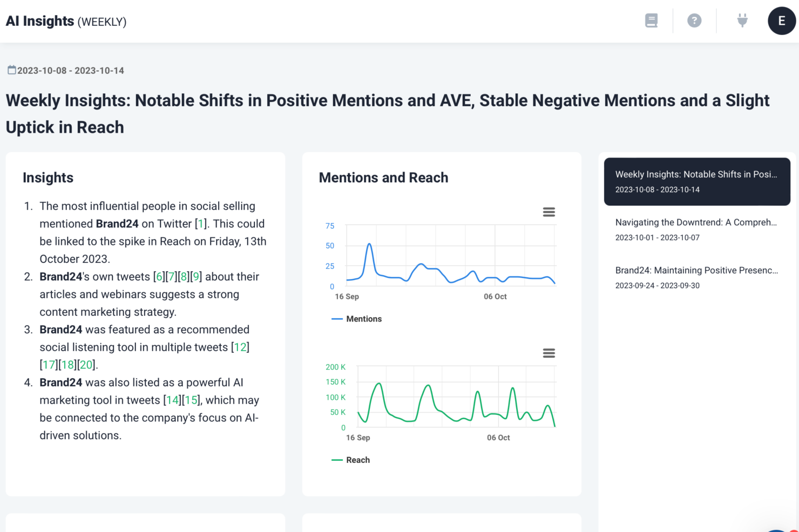Open the plug integrations icon
This screenshot has width=799, height=532.
tap(742, 21)
